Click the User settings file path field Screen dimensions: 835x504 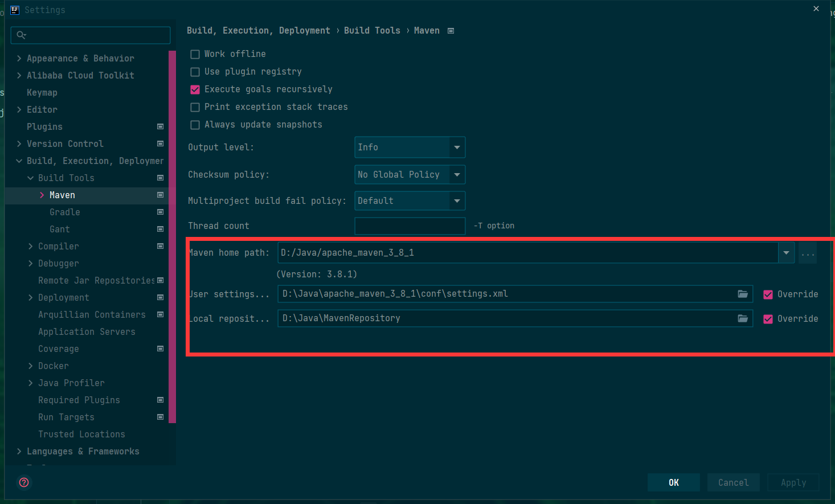(515, 294)
